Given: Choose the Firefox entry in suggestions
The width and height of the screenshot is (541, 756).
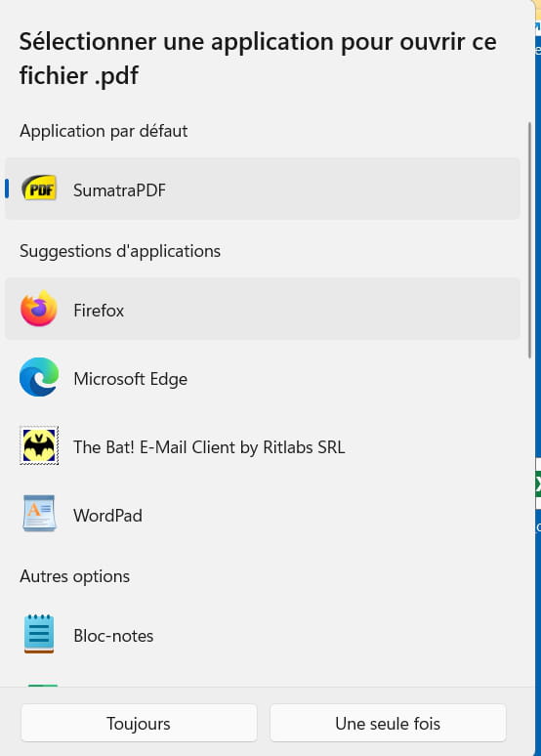Looking at the screenshot, I should click(263, 309).
